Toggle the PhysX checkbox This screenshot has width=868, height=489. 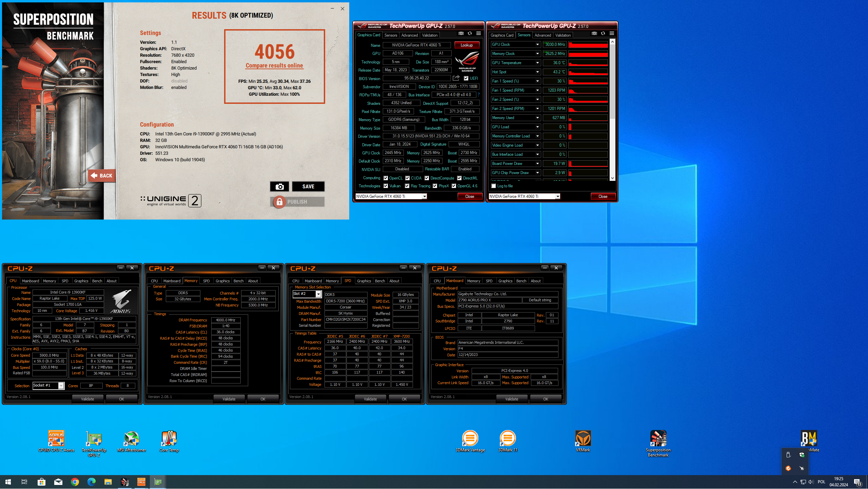click(x=435, y=186)
